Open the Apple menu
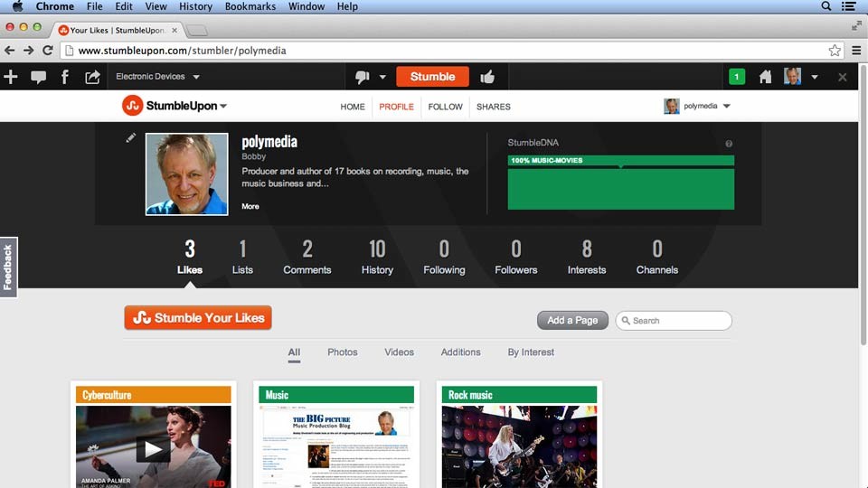The image size is (868, 488). (18, 6)
